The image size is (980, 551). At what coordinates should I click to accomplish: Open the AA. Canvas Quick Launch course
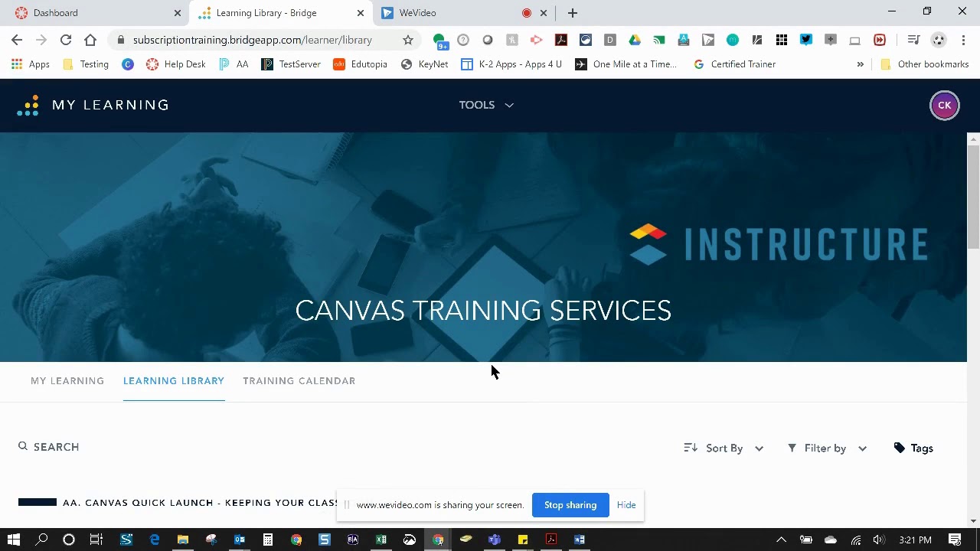tap(200, 503)
